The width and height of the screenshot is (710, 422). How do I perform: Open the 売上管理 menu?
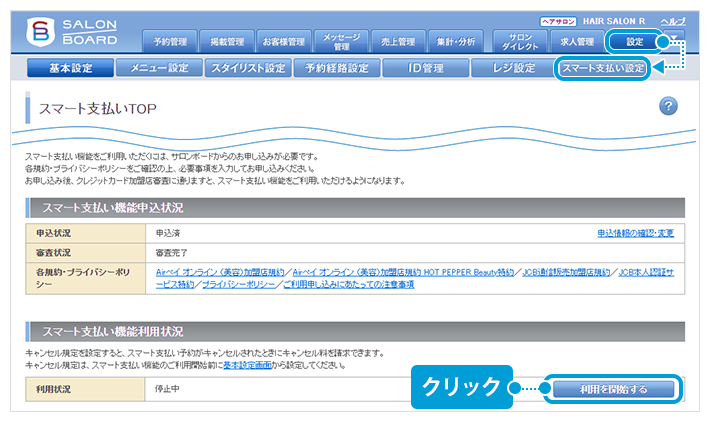click(398, 41)
